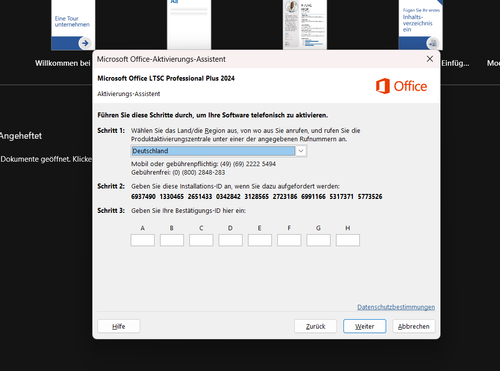Open the blank document thumbnail in Word
The height and width of the screenshot is (371, 500).
pyautogui.click(x=189, y=24)
